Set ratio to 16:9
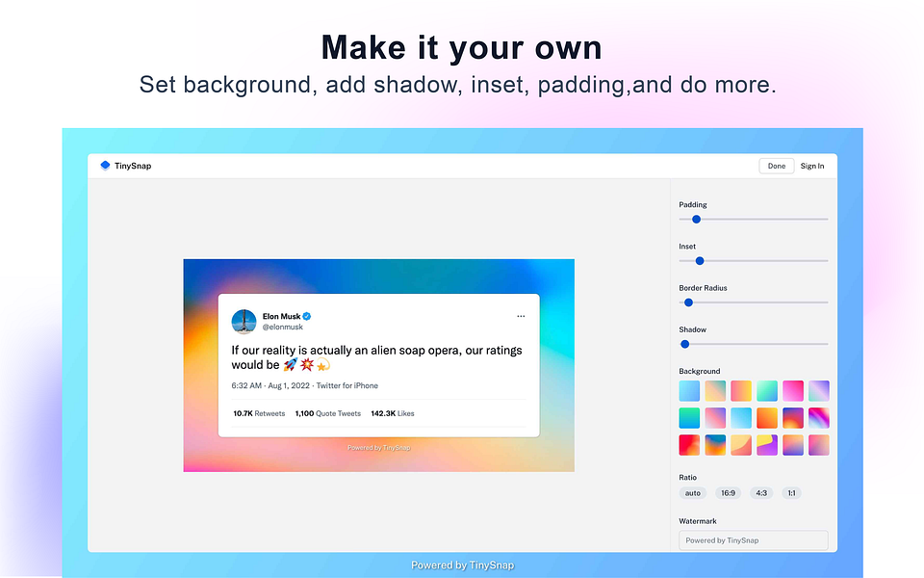The image size is (924, 578). (729, 493)
